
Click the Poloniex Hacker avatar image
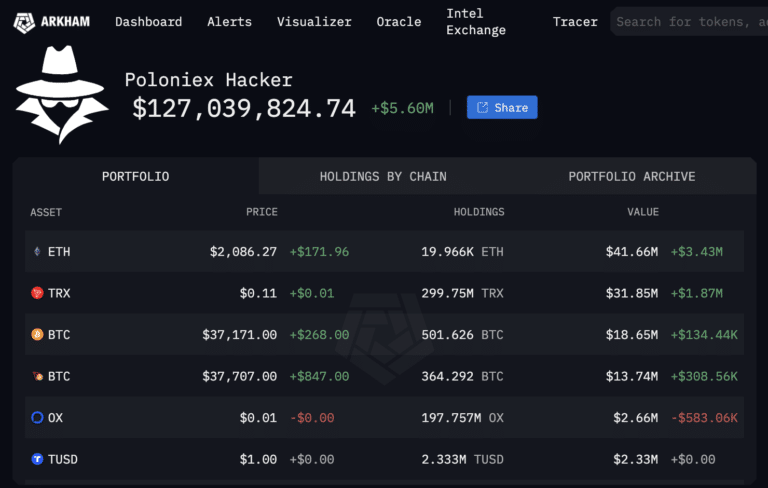pos(62,95)
